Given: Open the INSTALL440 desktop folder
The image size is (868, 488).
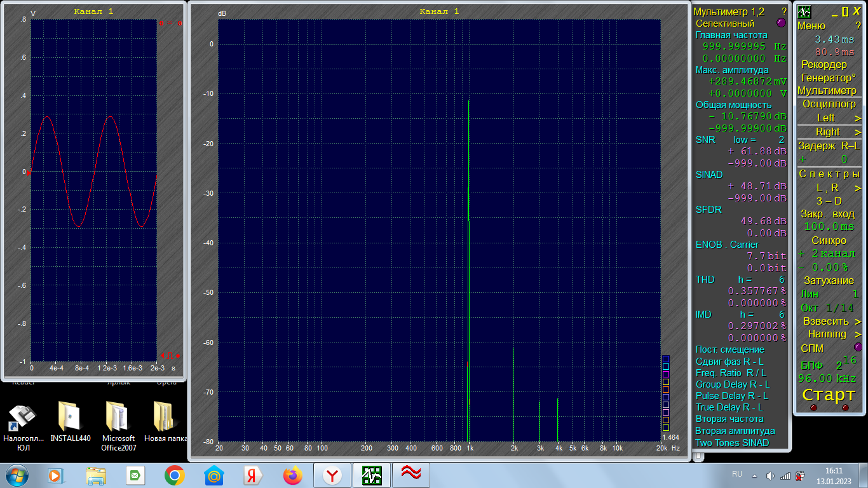Looking at the screenshot, I should point(71,422).
